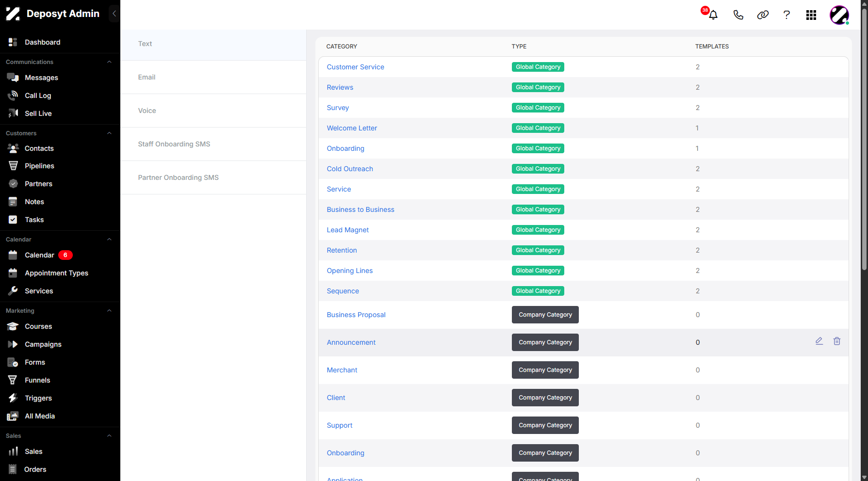
Task: Select the Email template tab
Action: coord(213,77)
